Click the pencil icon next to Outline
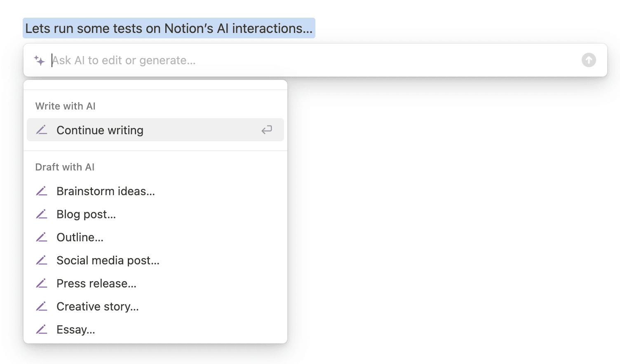Image resolution: width=620 pixels, height=364 pixels. click(x=42, y=237)
